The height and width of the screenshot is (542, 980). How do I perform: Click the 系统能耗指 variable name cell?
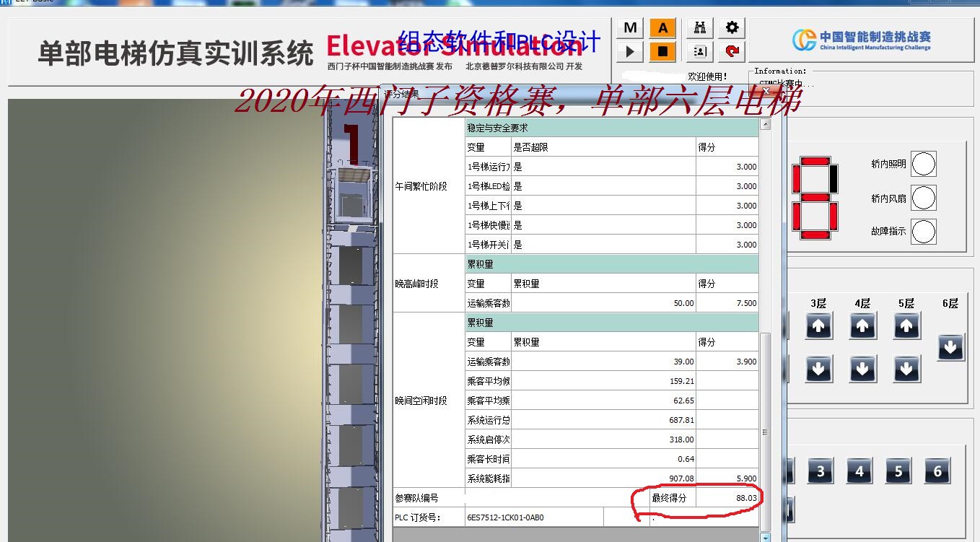(x=489, y=478)
